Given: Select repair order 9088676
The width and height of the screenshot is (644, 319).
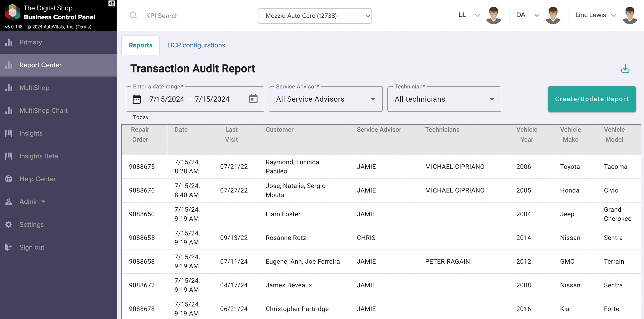Looking at the screenshot, I should [x=142, y=190].
